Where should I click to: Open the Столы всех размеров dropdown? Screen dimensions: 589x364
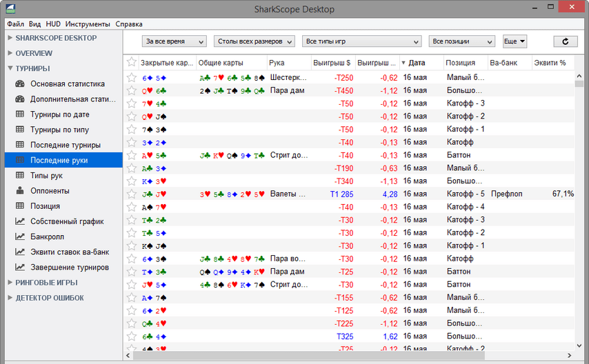(254, 41)
